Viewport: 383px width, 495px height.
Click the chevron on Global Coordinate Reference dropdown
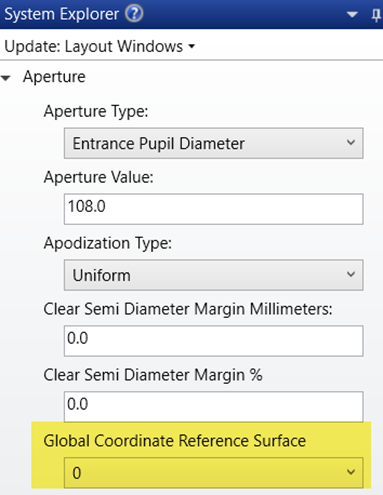(x=351, y=472)
